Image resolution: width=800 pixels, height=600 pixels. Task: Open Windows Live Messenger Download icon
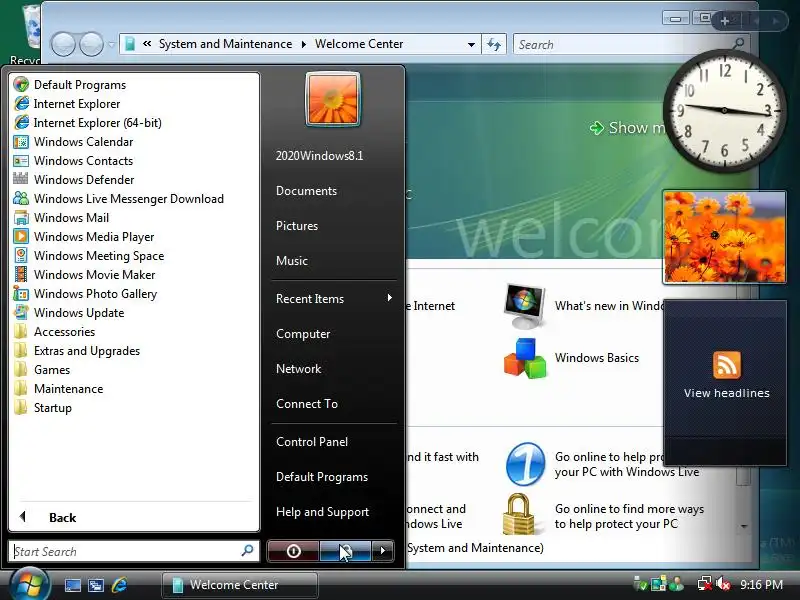(21, 198)
